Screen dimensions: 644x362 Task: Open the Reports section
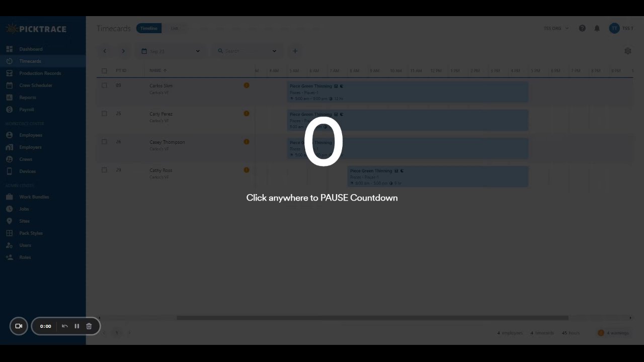pyautogui.click(x=27, y=98)
